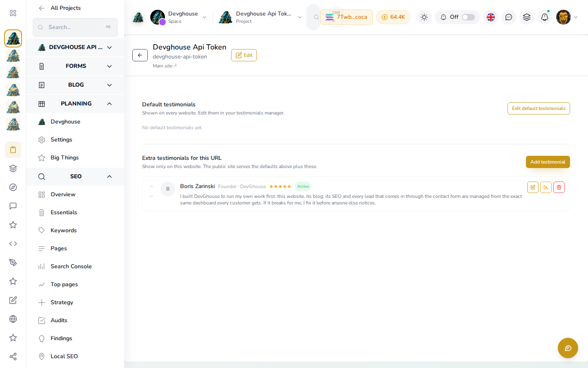Image resolution: width=588 pixels, height=368 pixels.
Task: Delete Boris Zarinski testimonial trash icon
Action: click(559, 187)
